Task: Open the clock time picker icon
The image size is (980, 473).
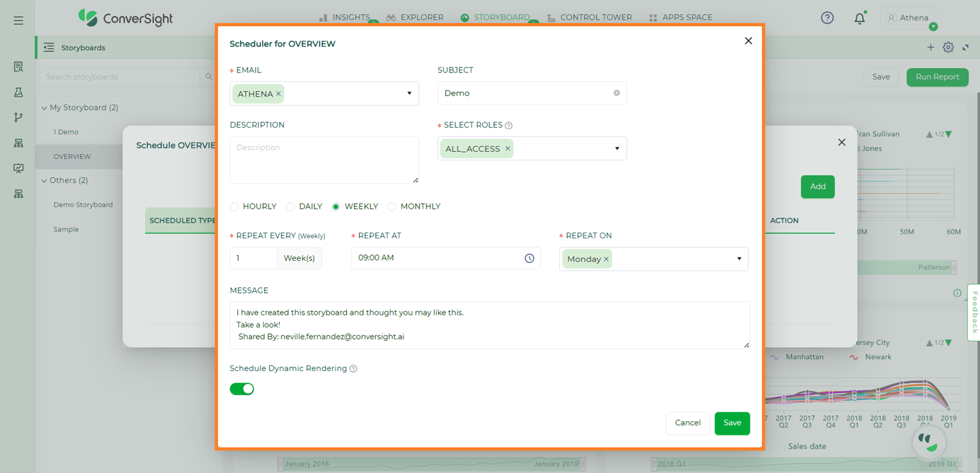Action: 529,258
